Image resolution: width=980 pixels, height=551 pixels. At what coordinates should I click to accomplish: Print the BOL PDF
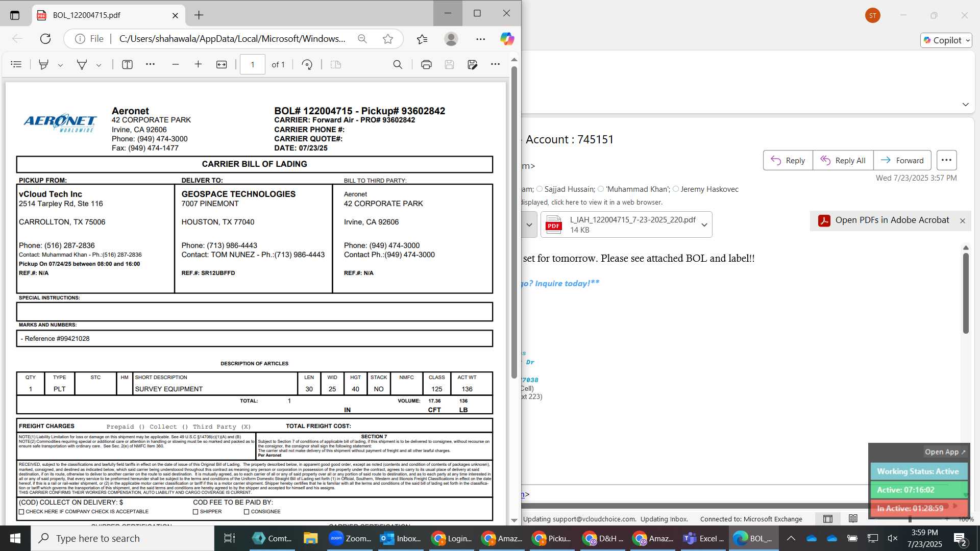tap(426, 64)
